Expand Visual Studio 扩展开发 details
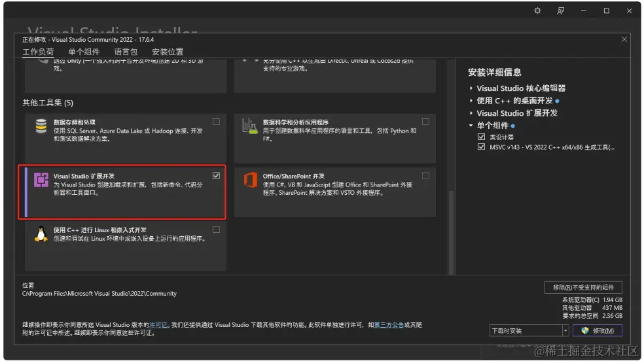Image resolution: width=644 pixels, height=363 pixels. pyautogui.click(x=471, y=113)
